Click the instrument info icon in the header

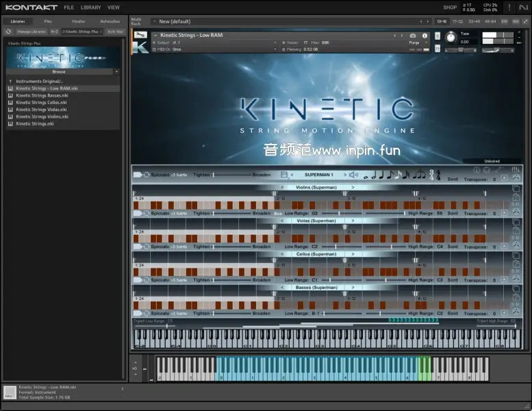[424, 36]
